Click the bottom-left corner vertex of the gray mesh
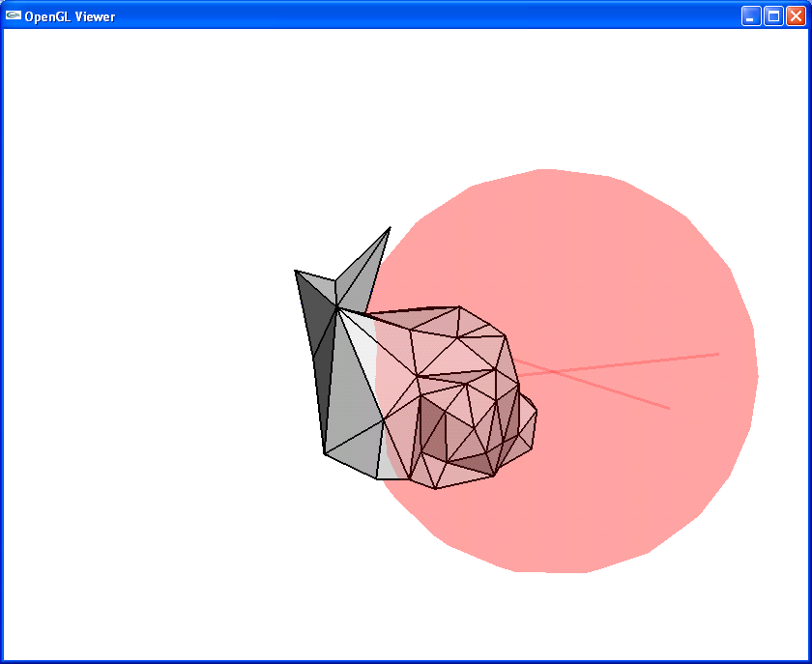The height and width of the screenshot is (664, 812). click(325, 452)
